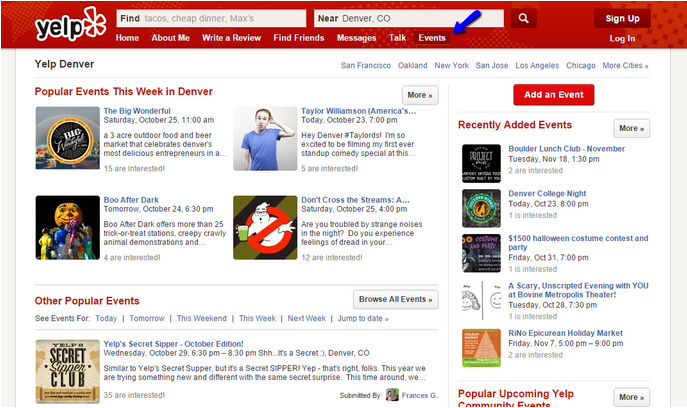The width and height of the screenshot is (687, 408).
Task: Open RiNo Epicurean Holiday Market link
Action: point(565,333)
